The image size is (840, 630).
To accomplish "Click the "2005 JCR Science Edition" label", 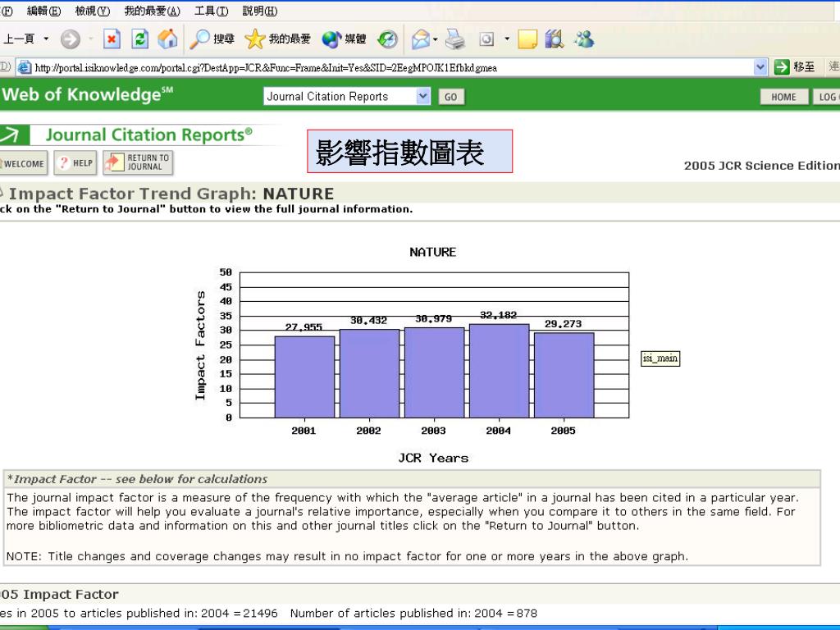I will (762, 166).
